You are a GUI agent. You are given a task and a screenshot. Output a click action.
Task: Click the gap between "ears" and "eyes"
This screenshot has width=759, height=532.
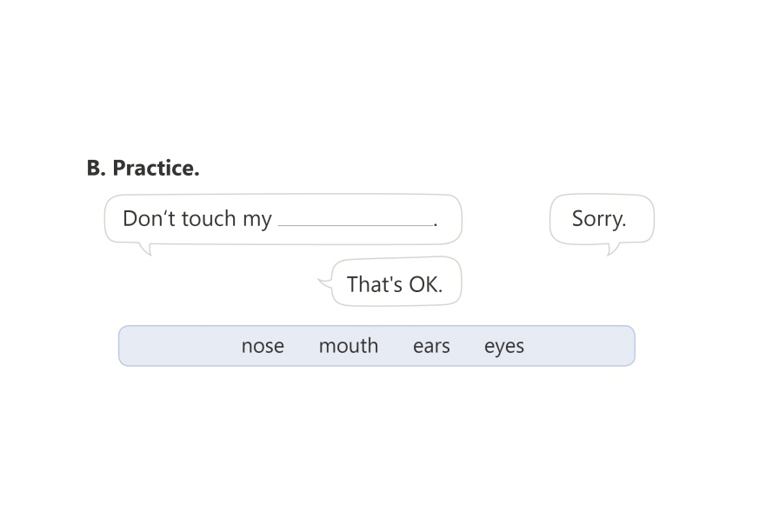467,346
